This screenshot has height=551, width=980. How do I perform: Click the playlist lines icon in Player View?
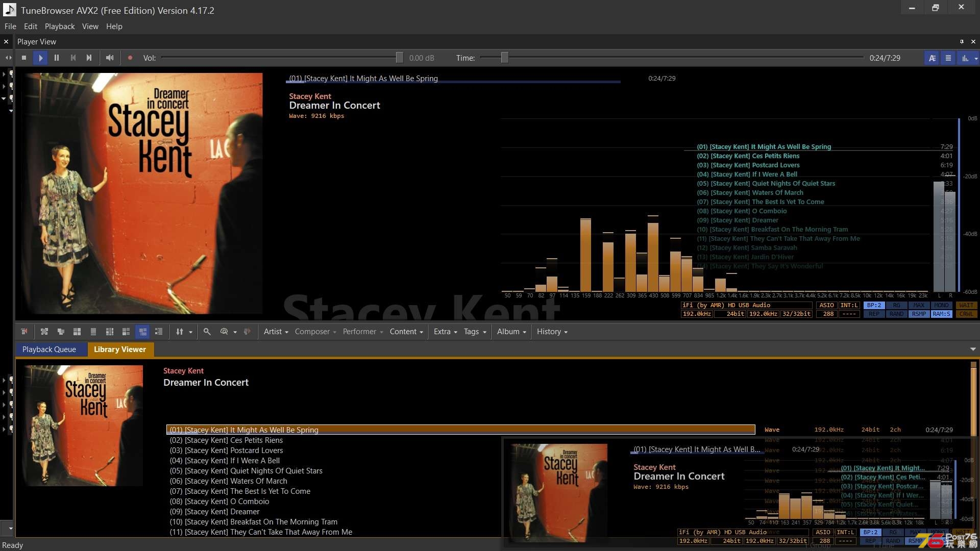click(x=948, y=58)
